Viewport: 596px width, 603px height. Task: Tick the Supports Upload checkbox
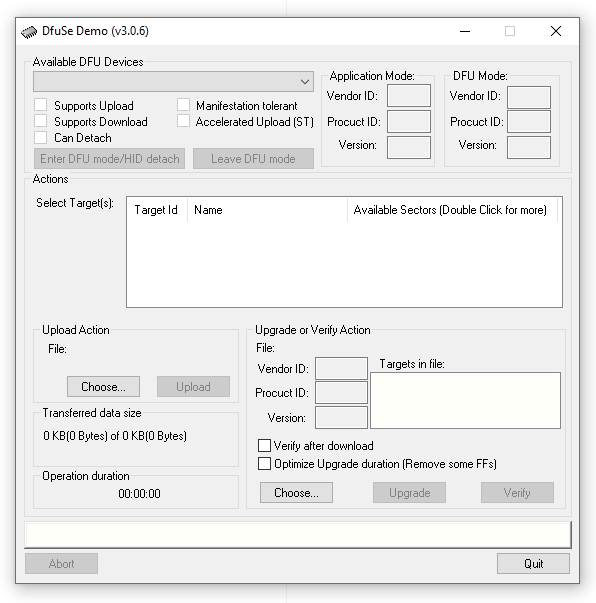[41, 105]
